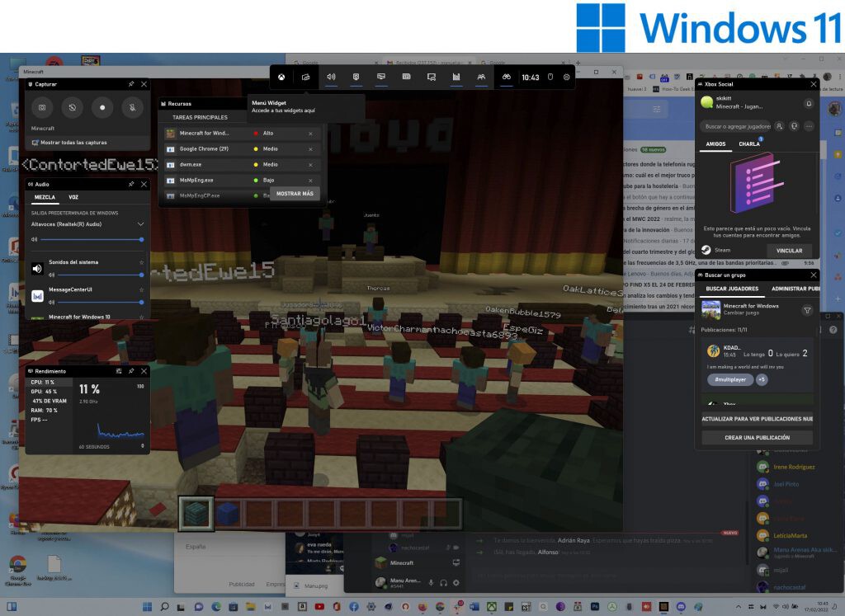
Task: Take a screenshot using the Capturar widget camera icon
Action: pos(42,108)
